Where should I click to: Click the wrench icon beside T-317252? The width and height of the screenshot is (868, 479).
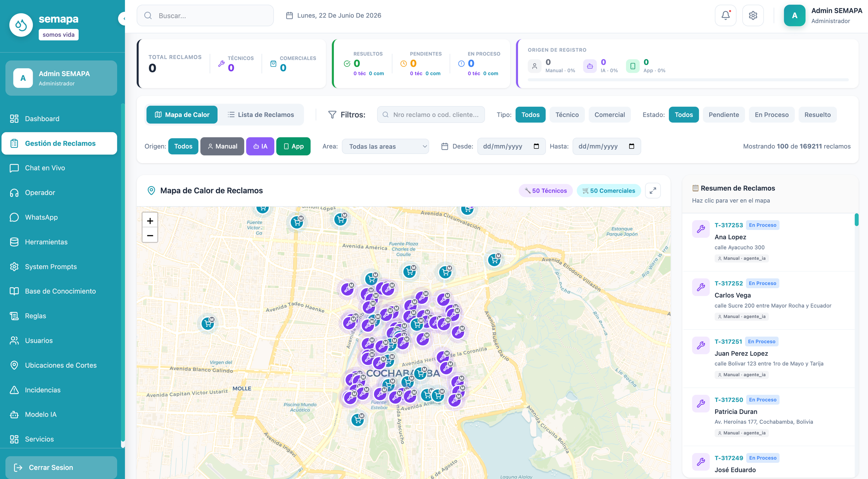[x=701, y=287]
